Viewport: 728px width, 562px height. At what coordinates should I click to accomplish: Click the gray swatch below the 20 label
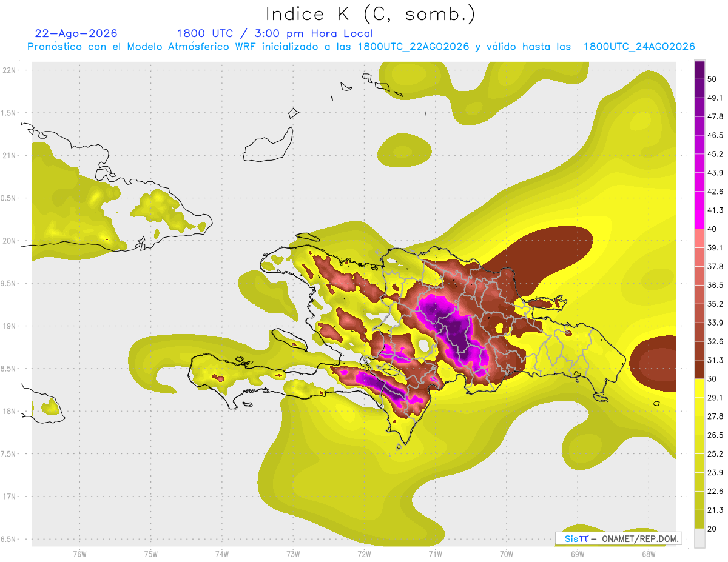pos(699,538)
